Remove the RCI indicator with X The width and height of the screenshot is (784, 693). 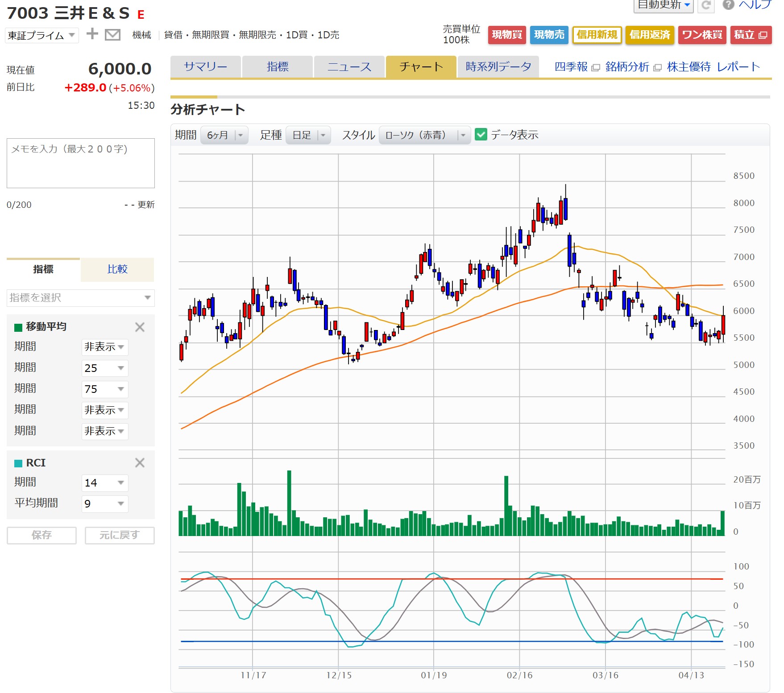coord(140,463)
